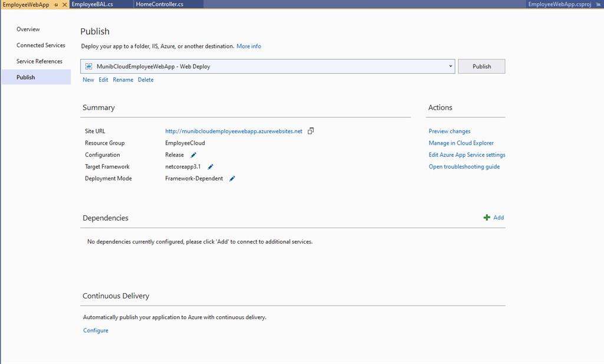
Task: Click the pencil icon next to Deployment Mode
Action: click(232, 178)
